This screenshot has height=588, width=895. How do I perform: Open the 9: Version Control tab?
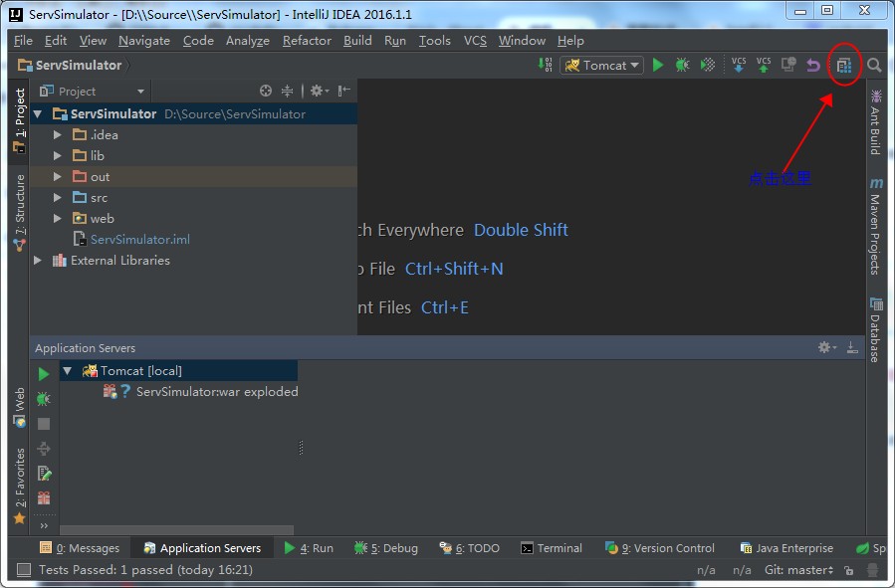point(659,548)
